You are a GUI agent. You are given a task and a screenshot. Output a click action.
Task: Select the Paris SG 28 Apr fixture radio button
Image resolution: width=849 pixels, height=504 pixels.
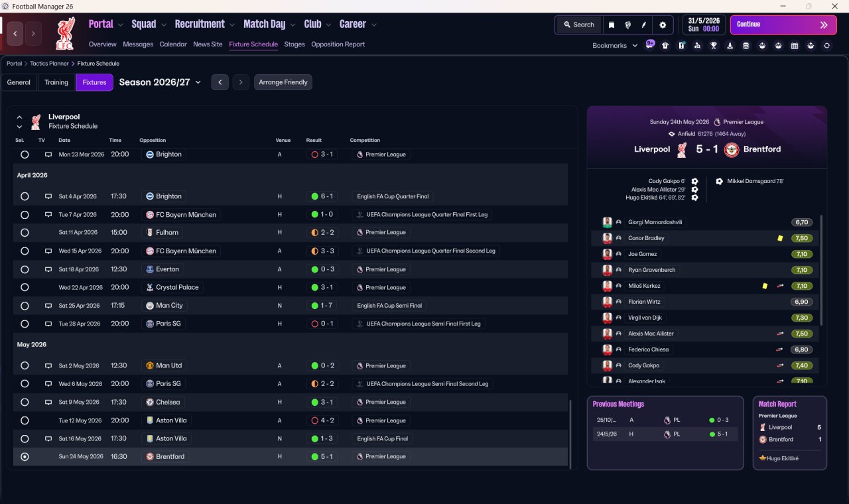point(25,324)
